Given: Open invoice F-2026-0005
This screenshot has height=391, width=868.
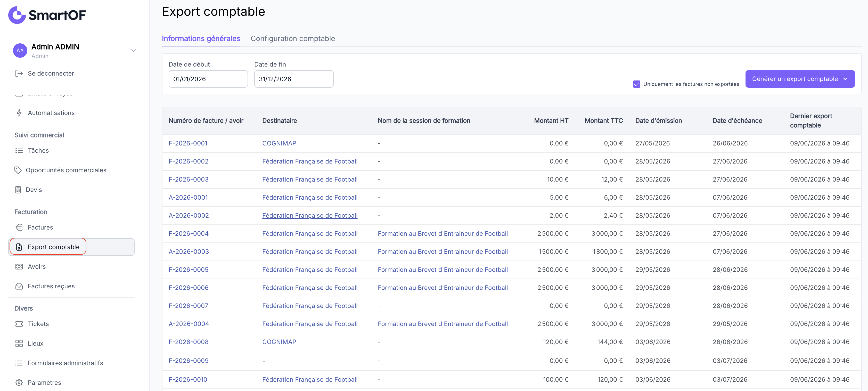Looking at the screenshot, I should (x=188, y=270).
